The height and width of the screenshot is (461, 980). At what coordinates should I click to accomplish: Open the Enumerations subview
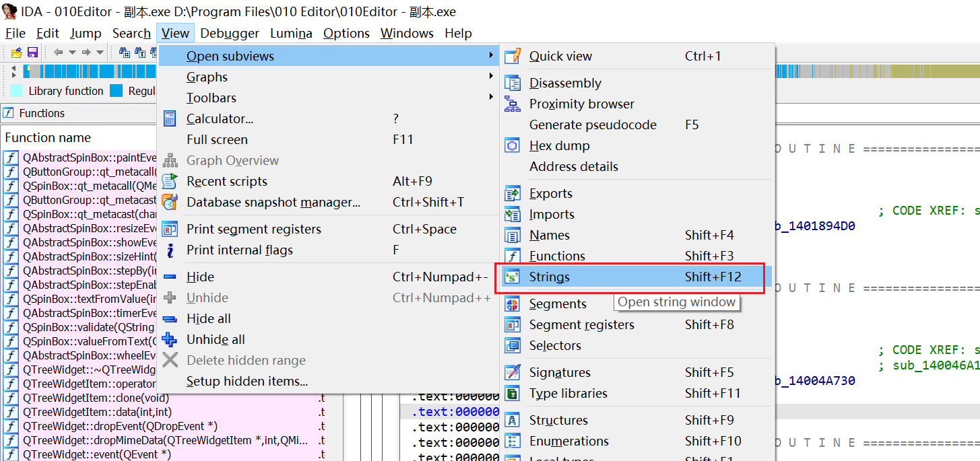coord(636,441)
